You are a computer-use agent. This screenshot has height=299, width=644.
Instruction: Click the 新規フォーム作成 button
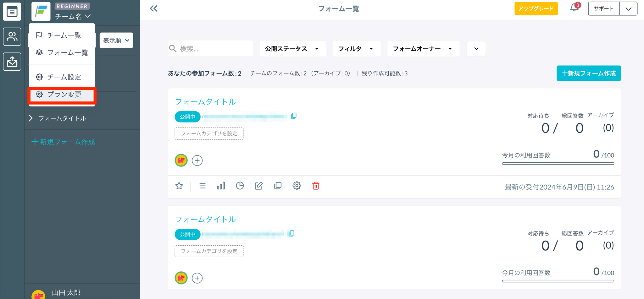[x=588, y=73]
